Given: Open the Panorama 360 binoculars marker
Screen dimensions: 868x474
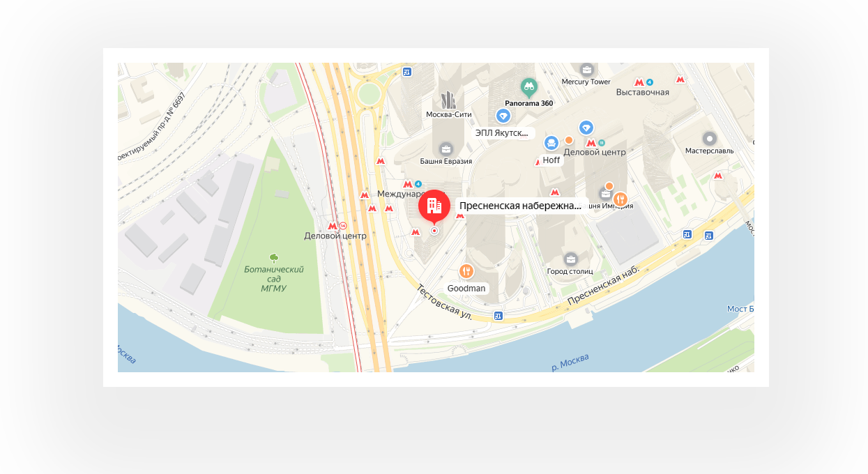Looking at the screenshot, I should 529,87.
